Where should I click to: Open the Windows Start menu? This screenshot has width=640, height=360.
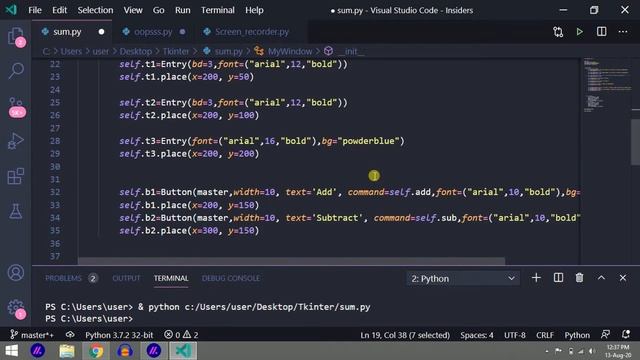pyautogui.click(x=11, y=351)
